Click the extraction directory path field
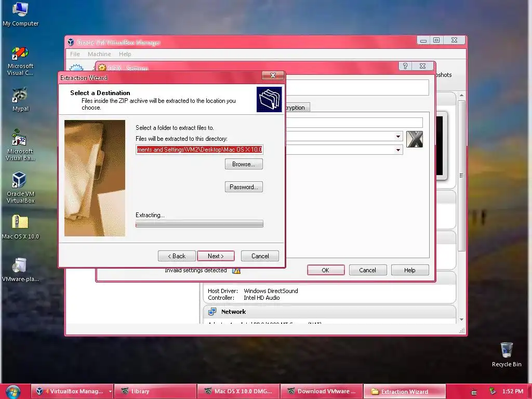The height and width of the screenshot is (399, 532). [x=199, y=149]
